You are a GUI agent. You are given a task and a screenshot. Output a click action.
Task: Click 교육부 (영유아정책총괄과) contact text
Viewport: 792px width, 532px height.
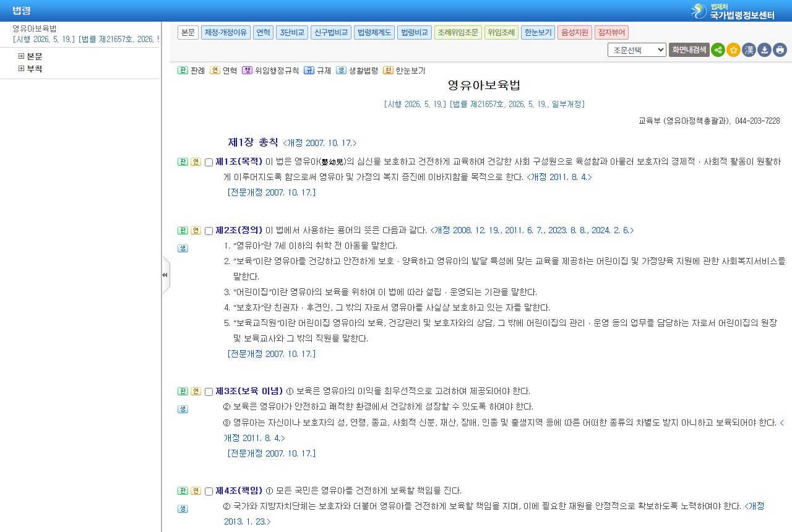coord(709,121)
